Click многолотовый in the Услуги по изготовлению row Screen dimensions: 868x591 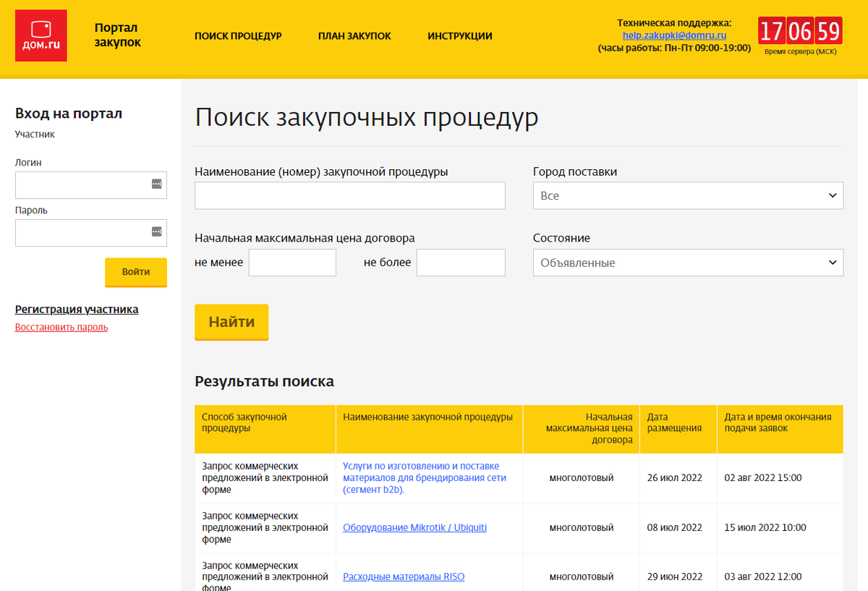(x=582, y=478)
